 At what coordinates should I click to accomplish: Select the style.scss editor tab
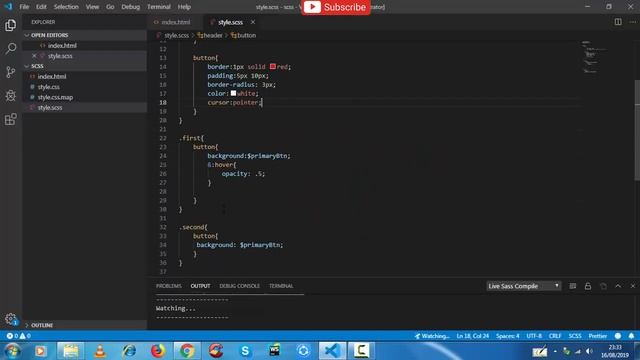230,22
